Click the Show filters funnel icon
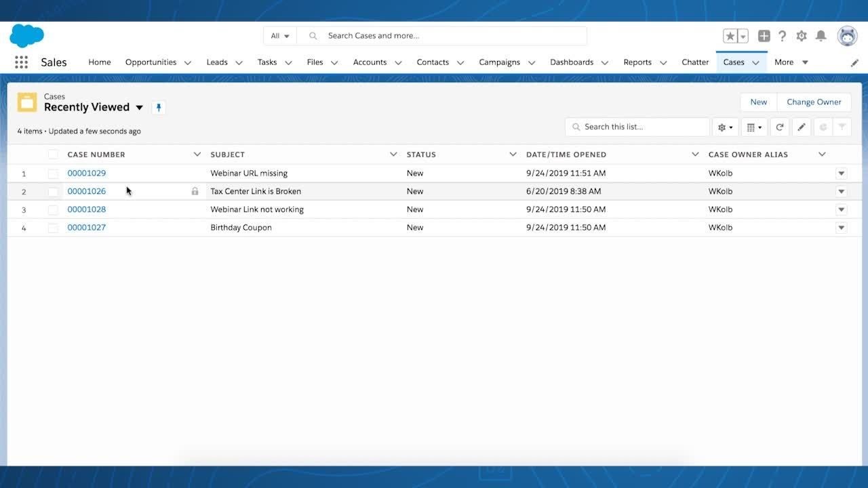The image size is (868, 488). 842,127
